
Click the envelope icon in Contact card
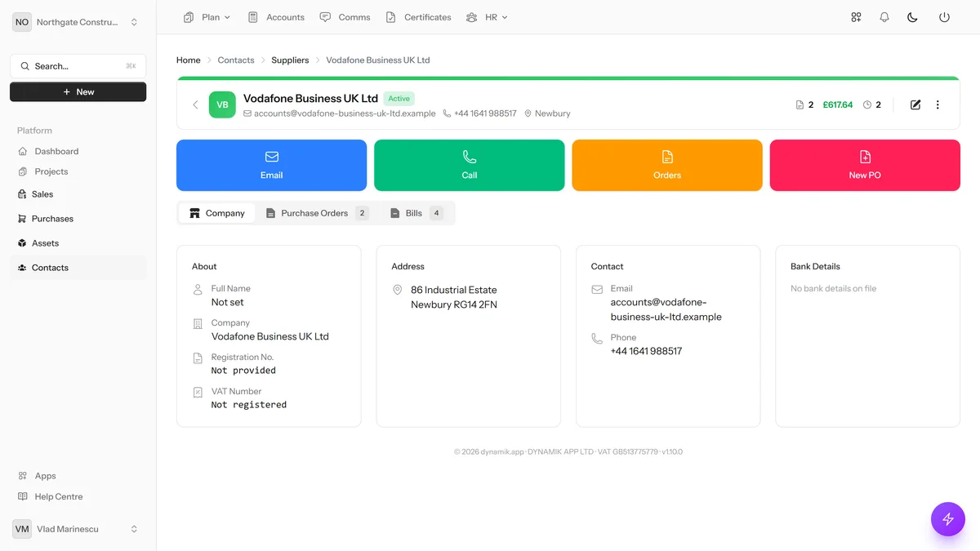coord(597,289)
